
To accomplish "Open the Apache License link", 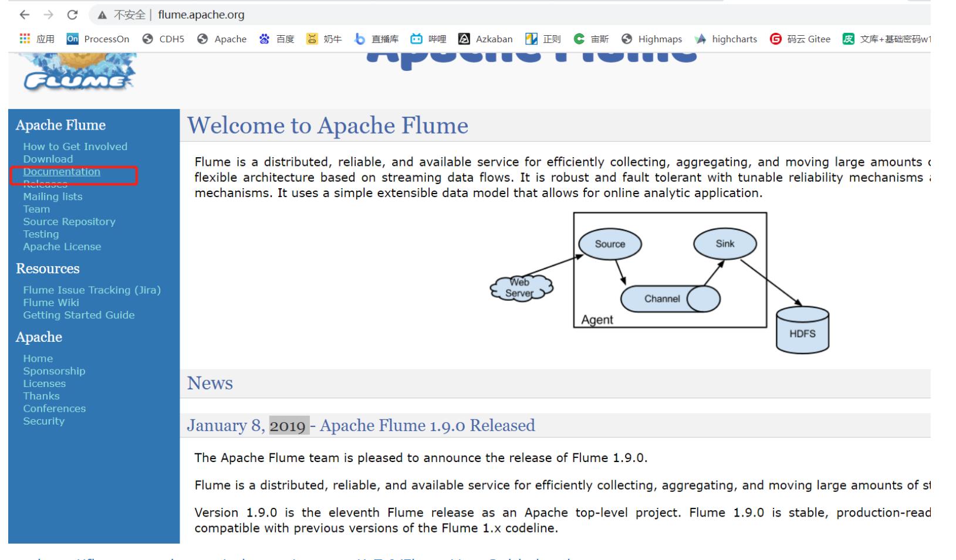I will point(62,247).
